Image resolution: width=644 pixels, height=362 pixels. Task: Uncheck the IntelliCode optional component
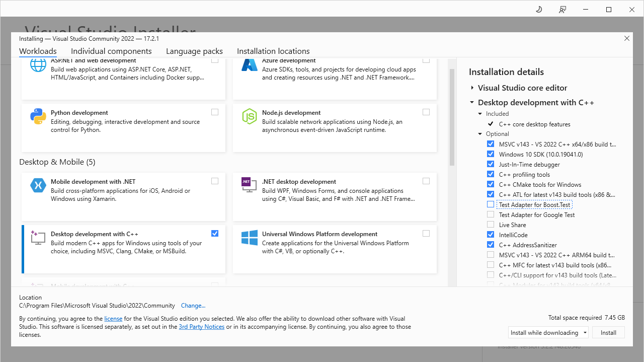click(x=491, y=235)
